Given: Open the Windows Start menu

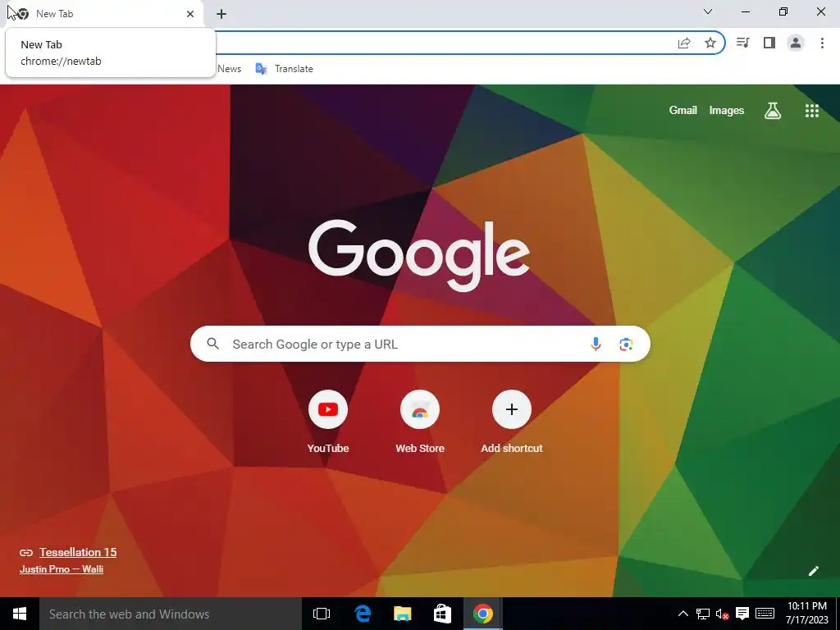Looking at the screenshot, I should 20,614.
